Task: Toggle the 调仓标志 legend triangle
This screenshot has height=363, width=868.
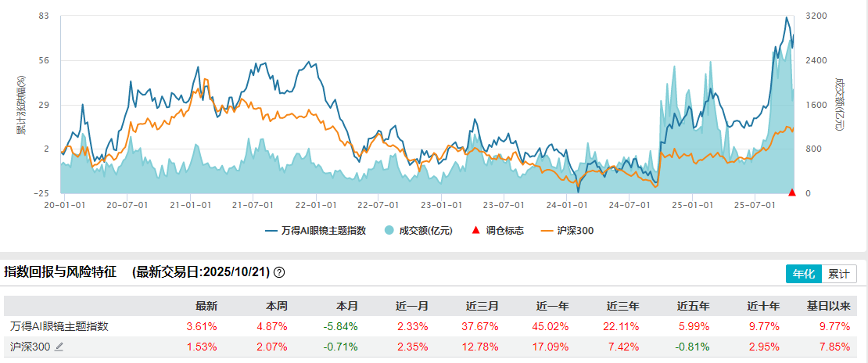Action: (475, 231)
